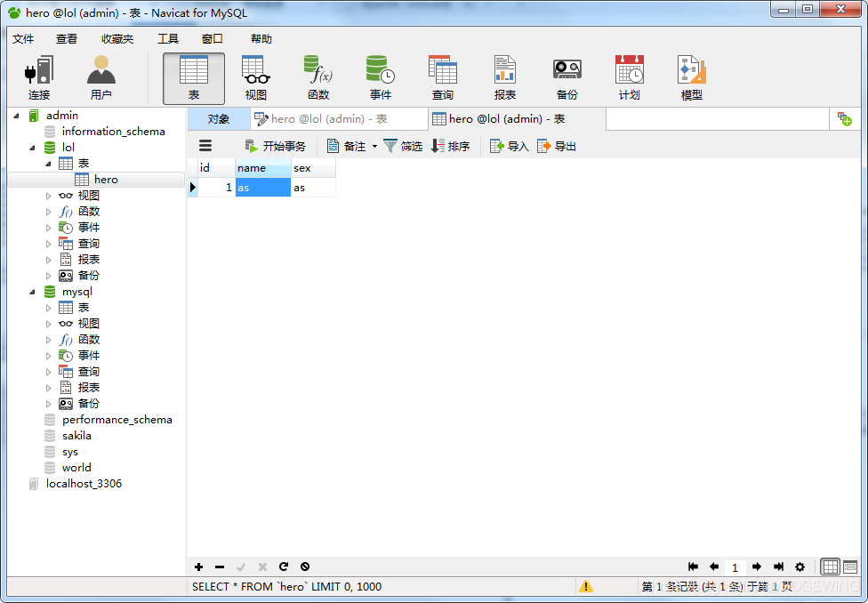Open the 事件 (Event) toolbar icon
Viewport: 868px width, 603px height.
381,78
